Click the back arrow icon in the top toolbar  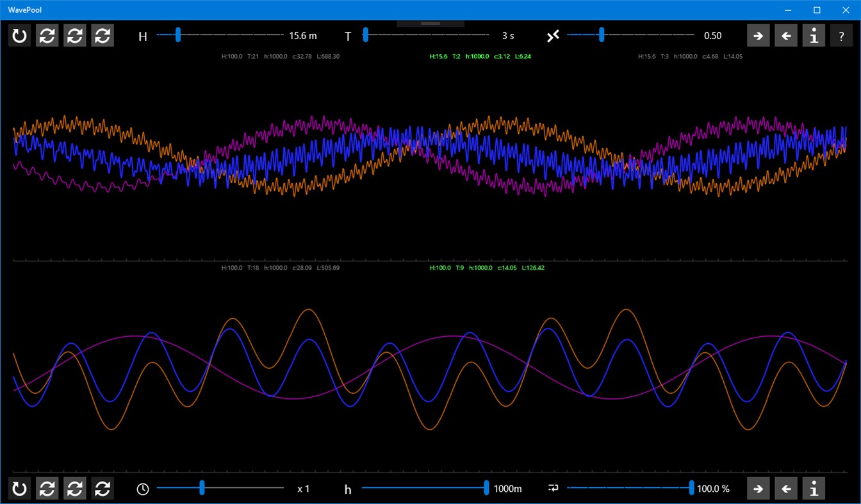[x=786, y=35]
